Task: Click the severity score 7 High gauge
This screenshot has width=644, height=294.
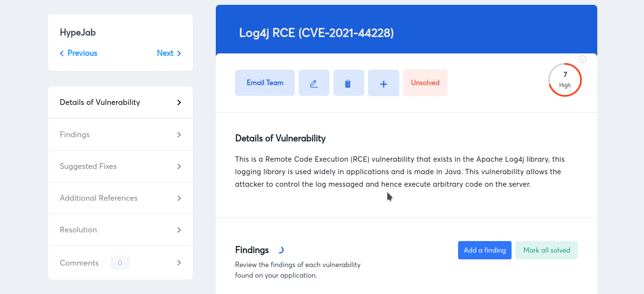Action: 565,80
